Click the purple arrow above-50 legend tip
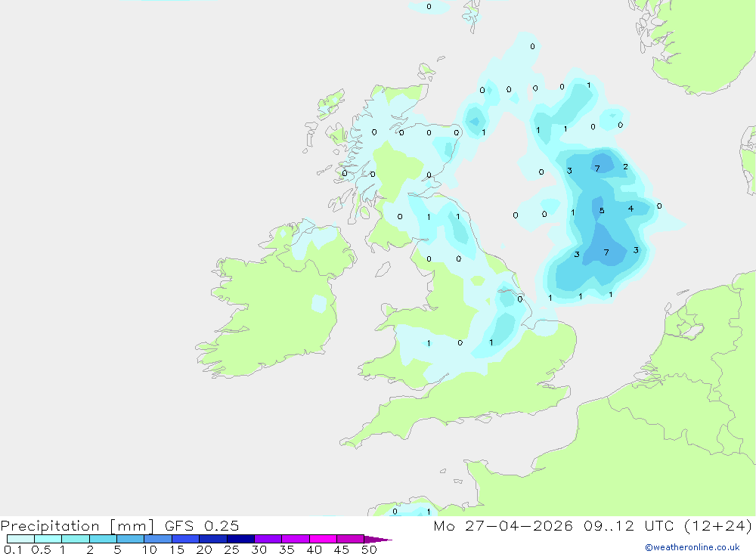The height and width of the screenshot is (554, 756). [x=377, y=539]
